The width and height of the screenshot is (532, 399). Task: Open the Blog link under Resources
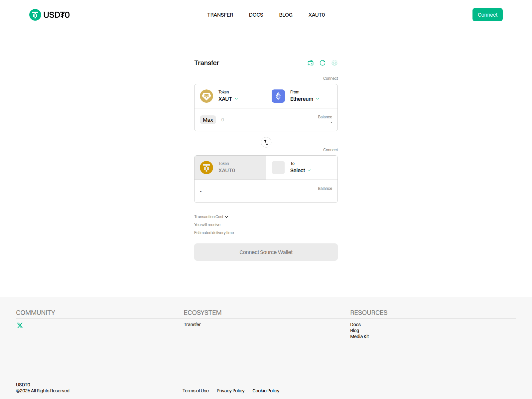[354, 331]
